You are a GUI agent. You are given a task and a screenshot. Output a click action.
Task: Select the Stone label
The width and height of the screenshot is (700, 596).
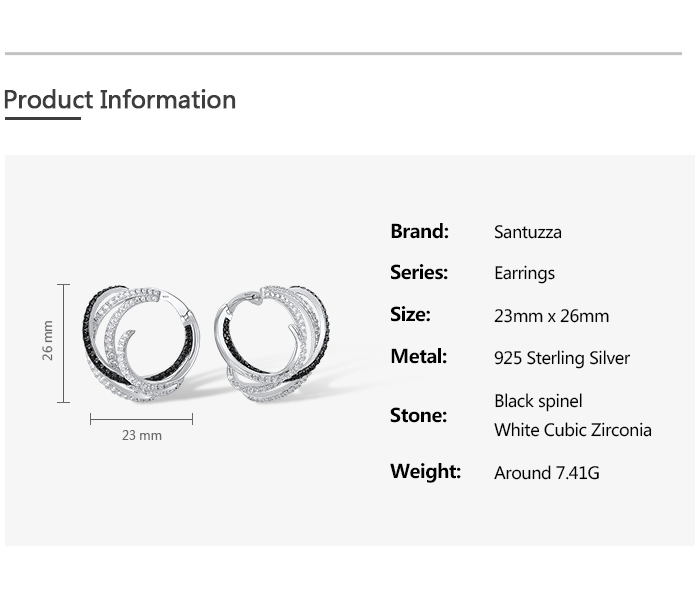tap(418, 415)
